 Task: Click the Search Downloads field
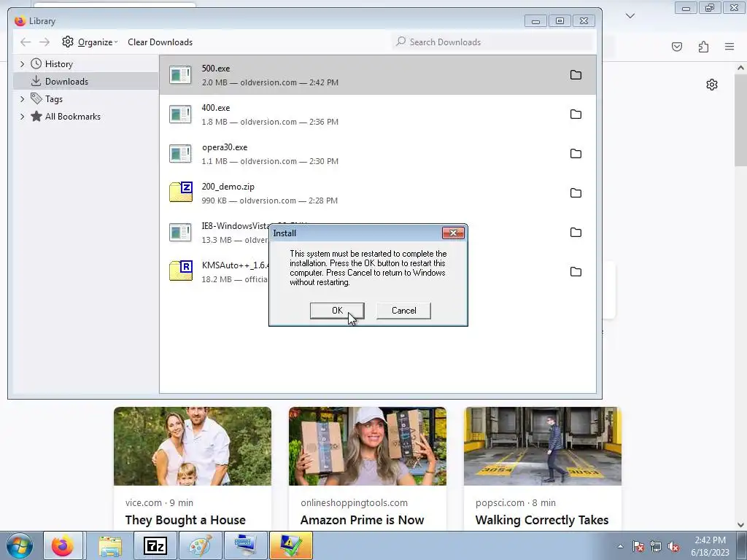tap(492, 42)
